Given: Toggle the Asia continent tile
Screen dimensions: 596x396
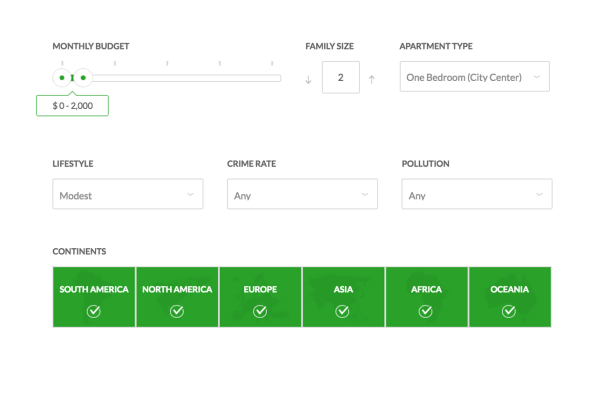Looking at the screenshot, I should tap(344, 297).
